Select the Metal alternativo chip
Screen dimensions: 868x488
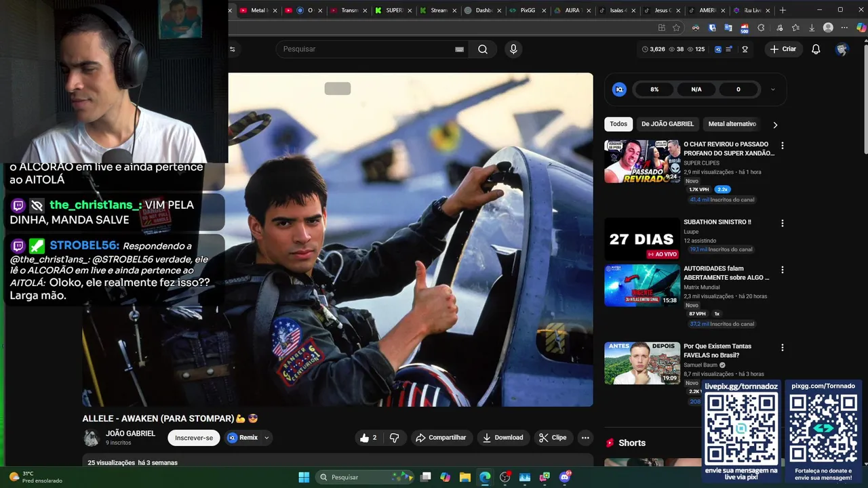click(x=732, y=124)
